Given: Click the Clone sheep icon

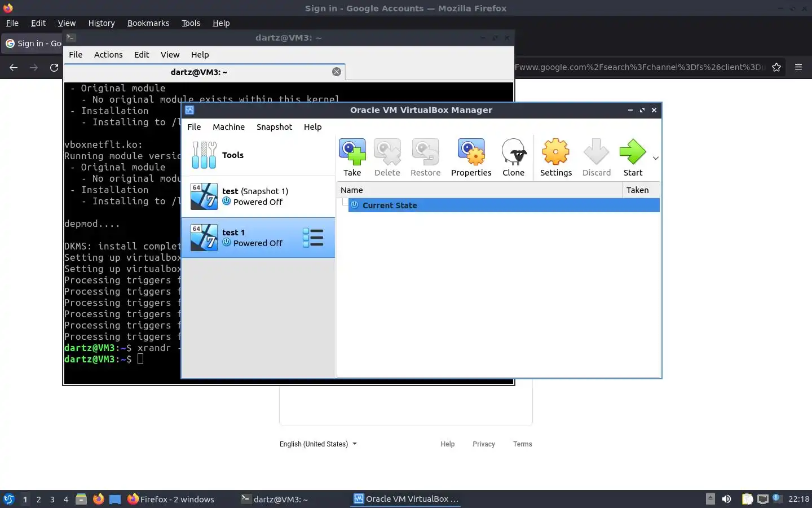Looking at the screenshot, I should [513, 157].
